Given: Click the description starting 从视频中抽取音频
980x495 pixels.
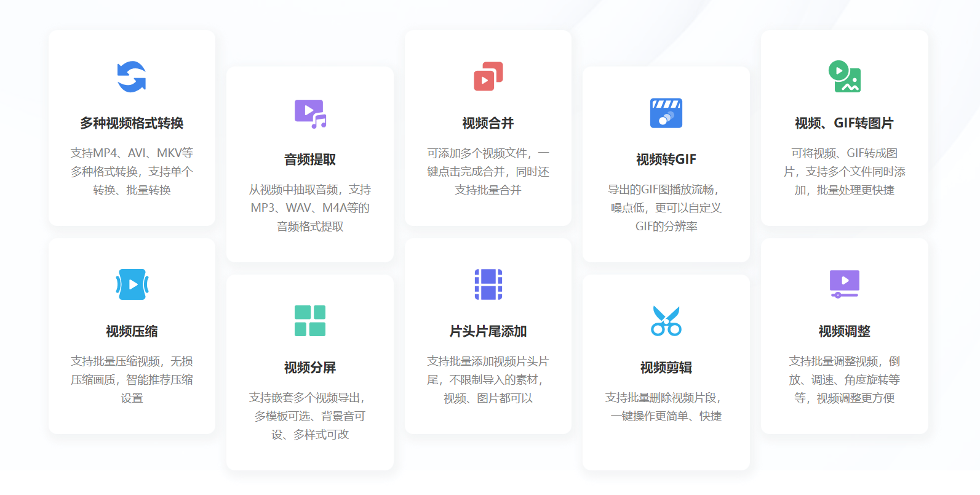Looking at the screenshot, I should (310, 207).
